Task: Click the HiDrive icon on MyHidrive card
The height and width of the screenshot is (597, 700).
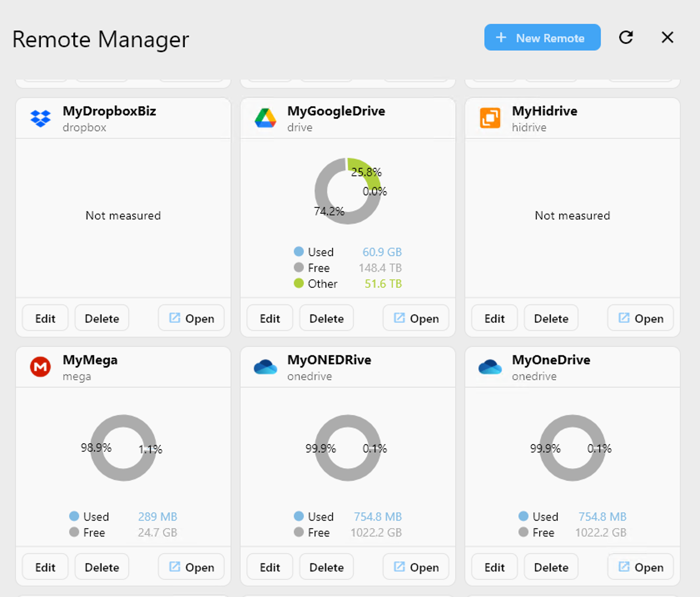Action: tap(489, 118)
